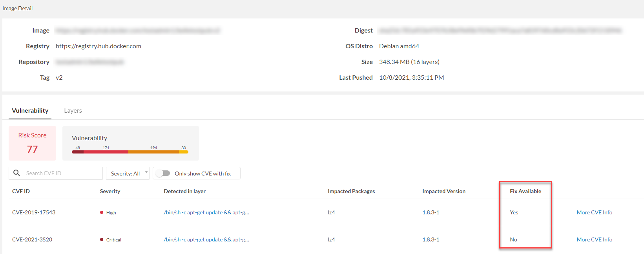This screenshot has height=254, width=644.
Task: Click the Severity column header
Action: coord(110,191)
